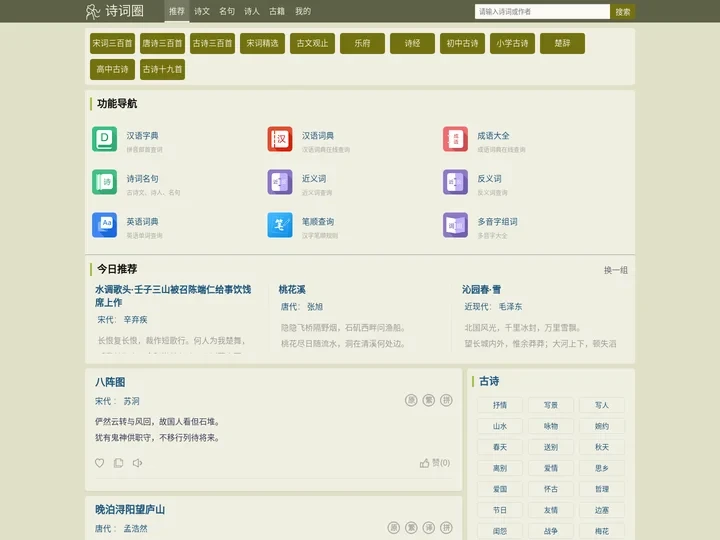The height and width of the screenshot is (540, 720).
Task: Favorite 八阵图 with the heart icon
Action: point(99,463)
